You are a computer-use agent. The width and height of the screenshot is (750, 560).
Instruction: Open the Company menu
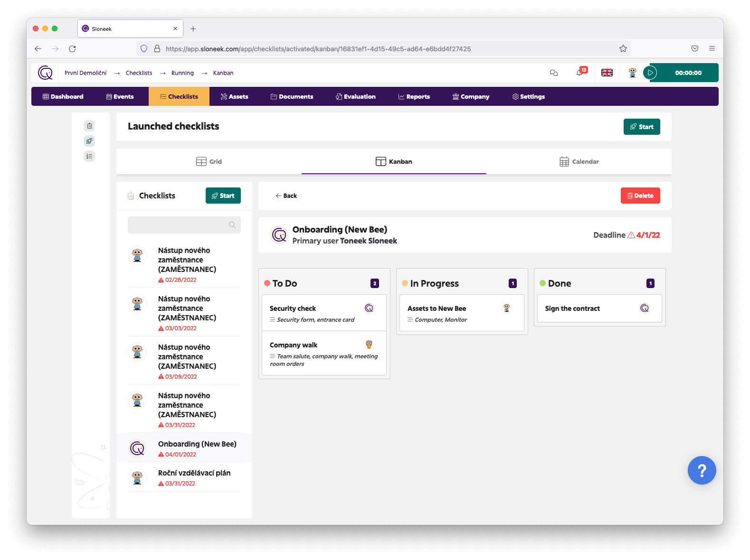[x=471, y=96]
